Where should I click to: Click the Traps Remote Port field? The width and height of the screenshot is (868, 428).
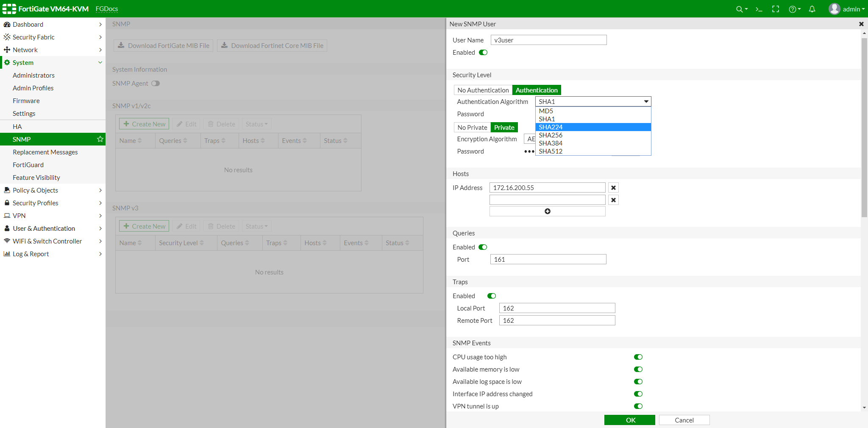[x=557, y=320]
